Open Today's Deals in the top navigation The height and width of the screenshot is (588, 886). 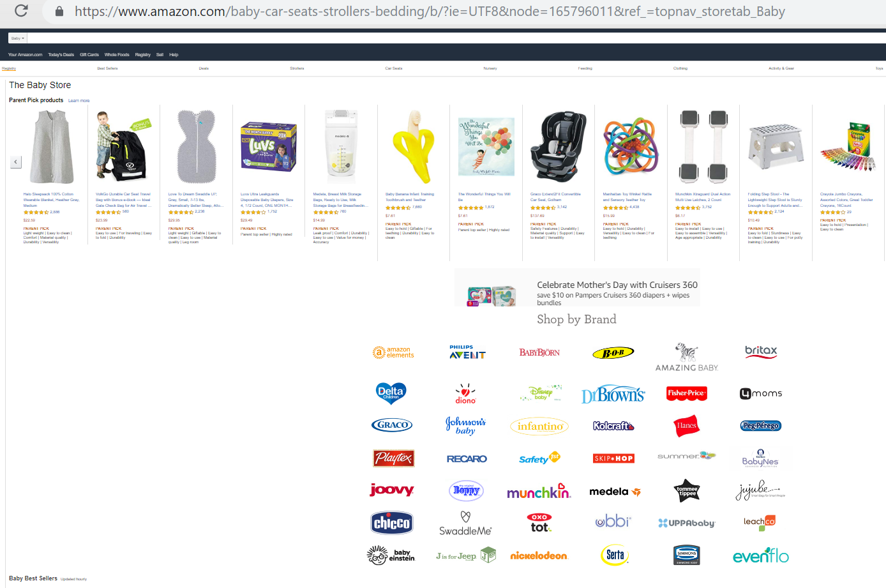61,55
